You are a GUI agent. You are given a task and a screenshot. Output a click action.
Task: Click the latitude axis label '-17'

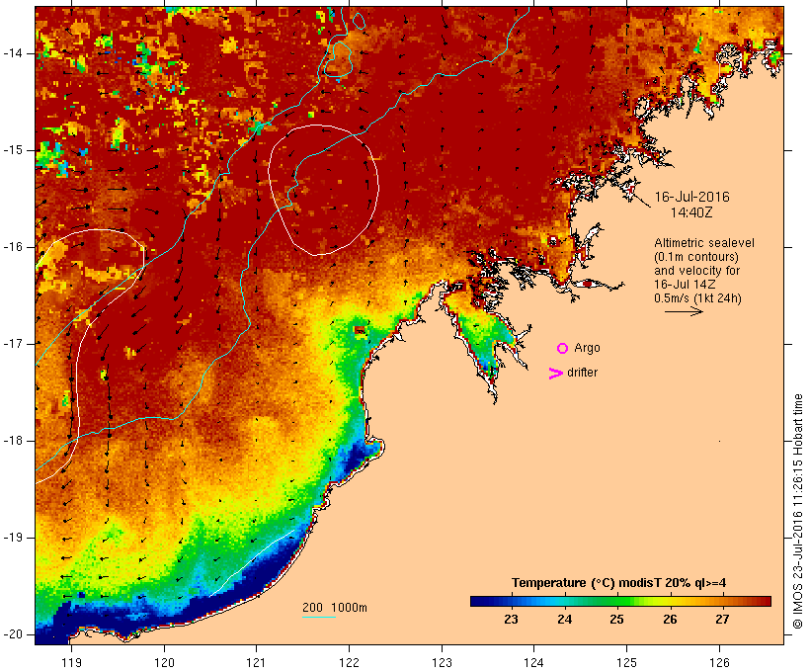(x=12, y=344)
